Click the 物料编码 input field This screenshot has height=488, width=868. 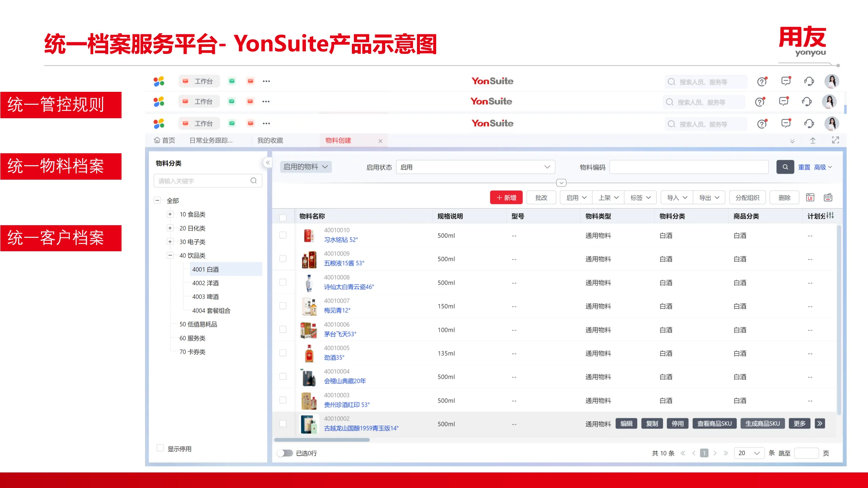[689, 167]
